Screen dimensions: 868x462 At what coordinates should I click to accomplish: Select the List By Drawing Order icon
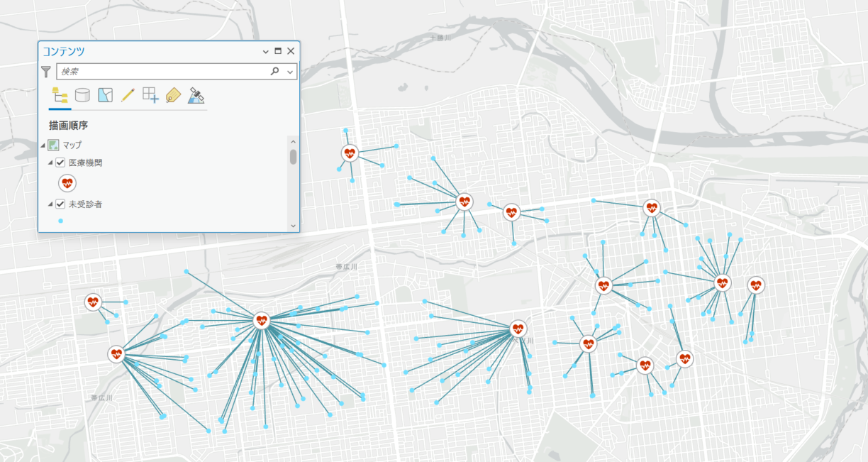pos(60,95)
